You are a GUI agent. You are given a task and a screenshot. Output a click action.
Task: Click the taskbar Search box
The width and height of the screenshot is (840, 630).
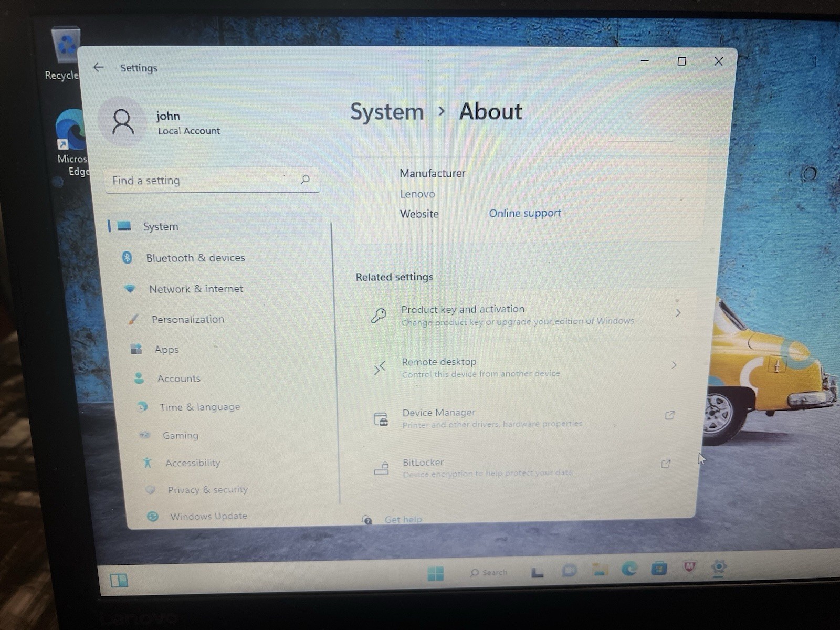click(489, 572)
